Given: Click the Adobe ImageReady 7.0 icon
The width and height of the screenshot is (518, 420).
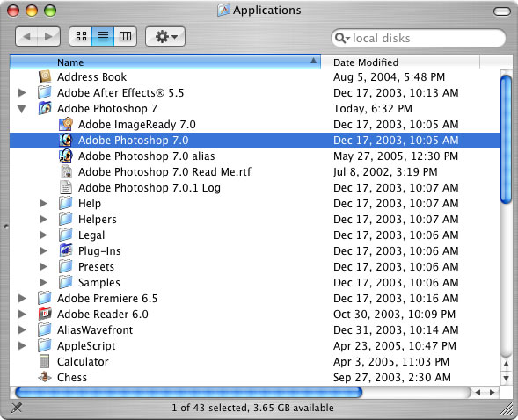Looking at the screenshot, I should [x=66, y=125].
